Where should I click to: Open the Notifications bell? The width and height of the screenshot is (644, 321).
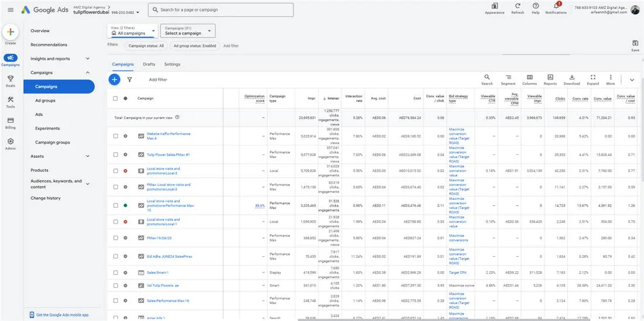click(556, 6)
